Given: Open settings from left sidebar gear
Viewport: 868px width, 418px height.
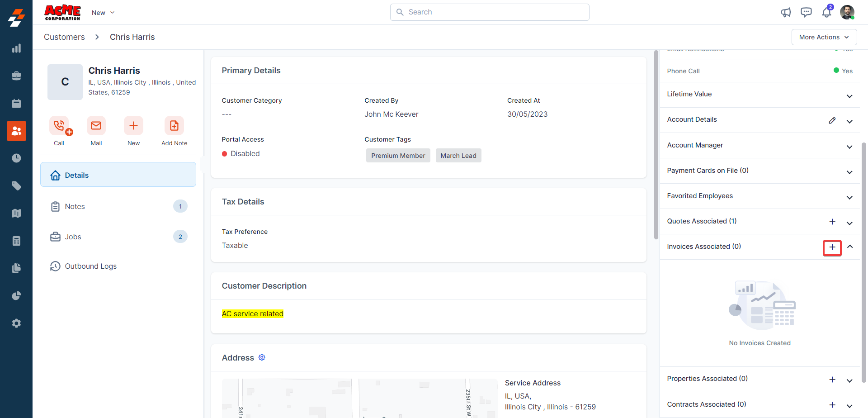Looking at the screenshot, I should (x=16, y=323).
